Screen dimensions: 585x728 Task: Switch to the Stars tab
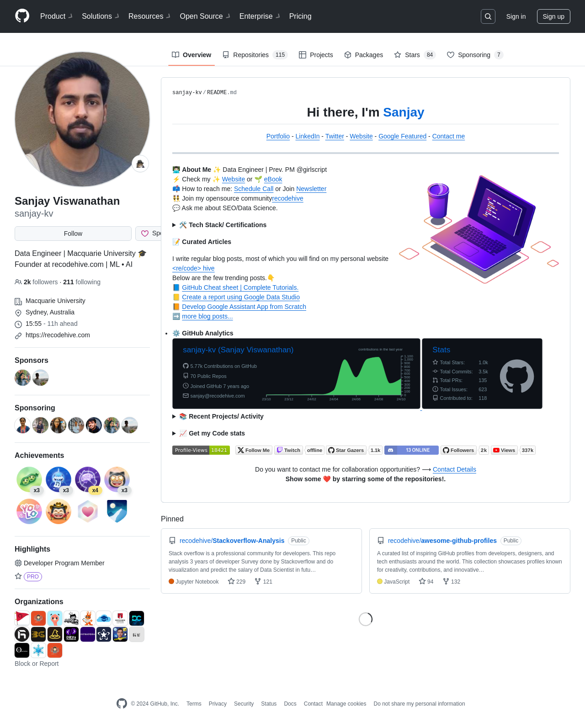(x=415, y=55)
